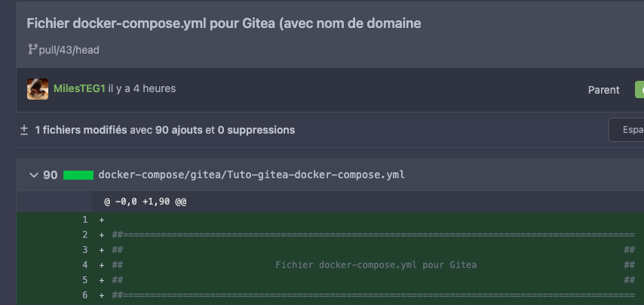Expand the hunk header @ -0,0 +1,90 @@
The height and width of the screenshot is (305, 644).
(x=145, y=202)
